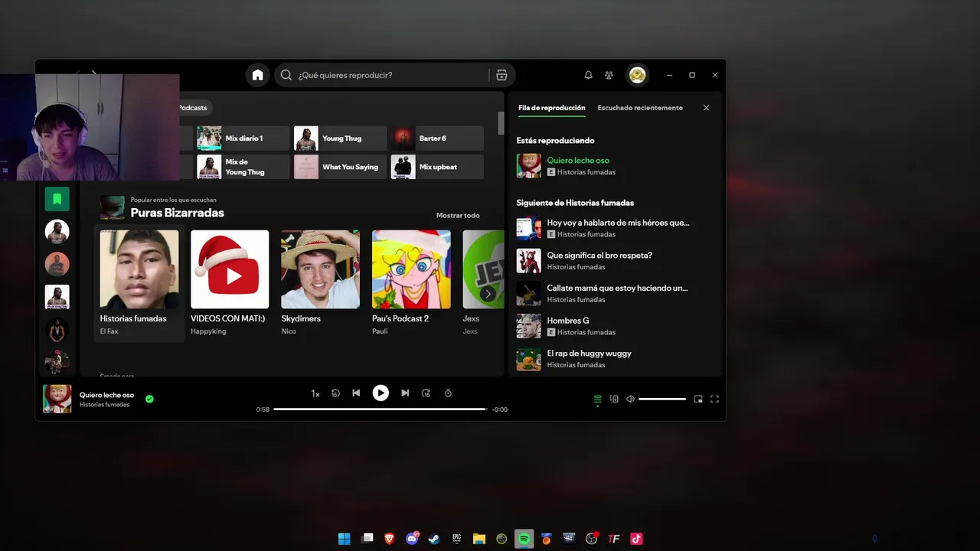Skip forward 15 seconds
The image size is (980, 551).
coord(426,393)
